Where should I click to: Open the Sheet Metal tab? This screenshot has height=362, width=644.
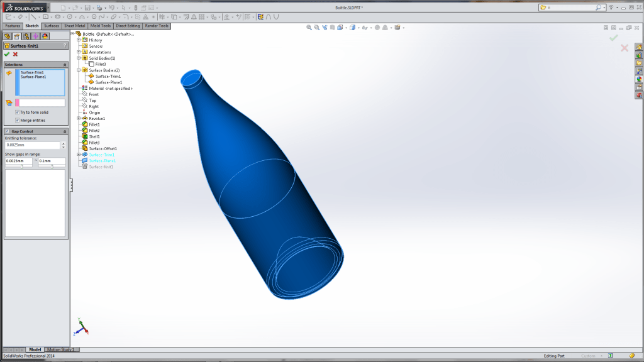coord(75,26)
